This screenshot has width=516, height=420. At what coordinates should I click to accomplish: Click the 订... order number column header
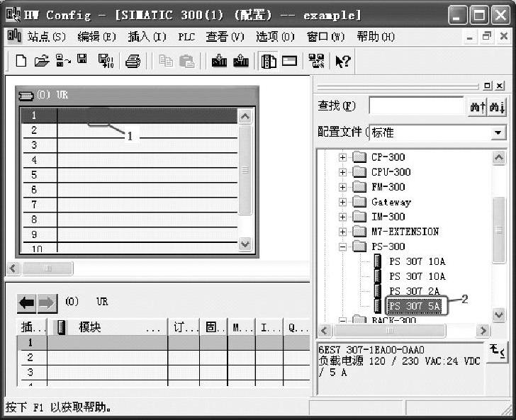184,327
